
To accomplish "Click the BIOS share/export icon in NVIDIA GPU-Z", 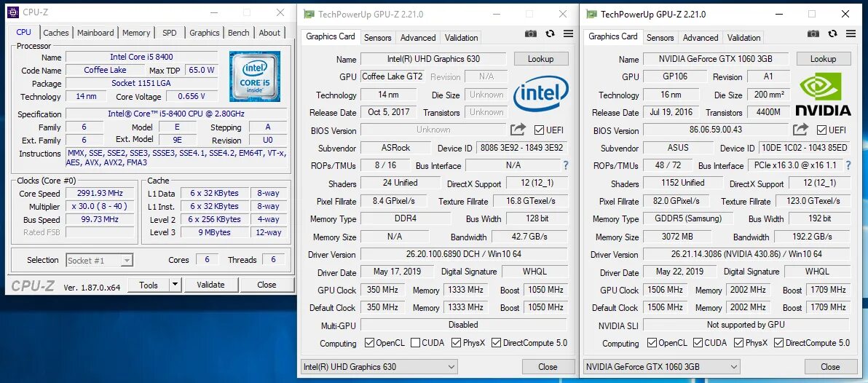I will click(800, 130).
